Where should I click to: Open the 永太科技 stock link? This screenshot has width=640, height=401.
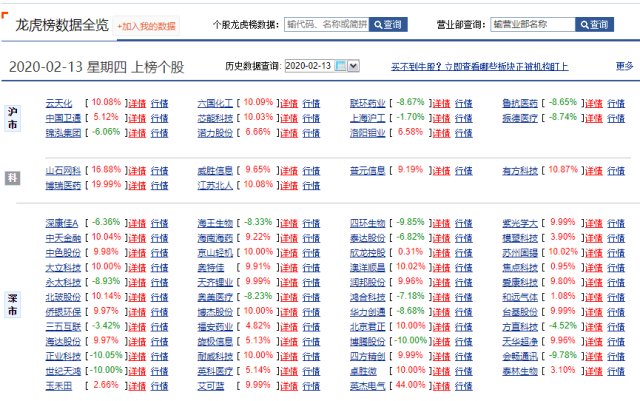[x=63, y=283]
